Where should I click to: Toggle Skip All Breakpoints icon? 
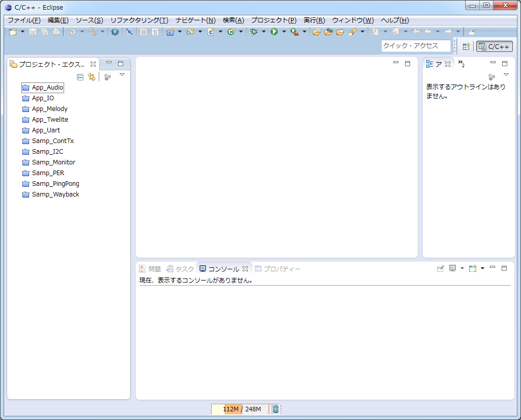coord(129,32)
